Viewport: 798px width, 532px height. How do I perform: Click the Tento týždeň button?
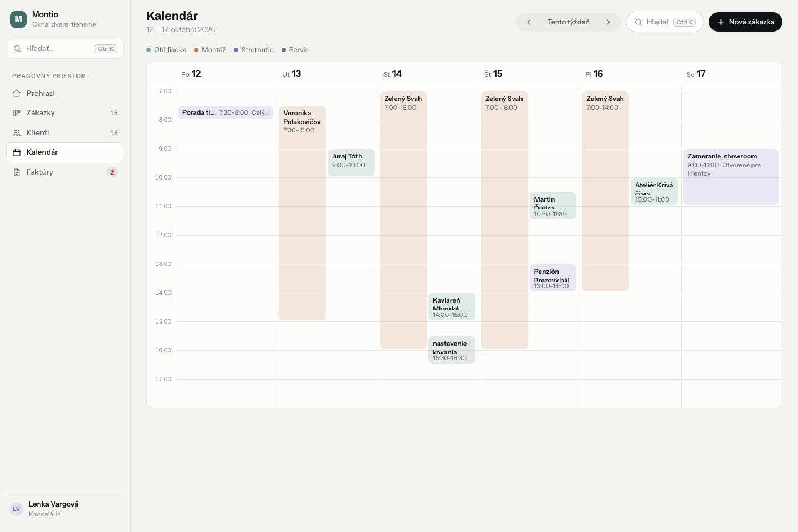tap(569, 22)
